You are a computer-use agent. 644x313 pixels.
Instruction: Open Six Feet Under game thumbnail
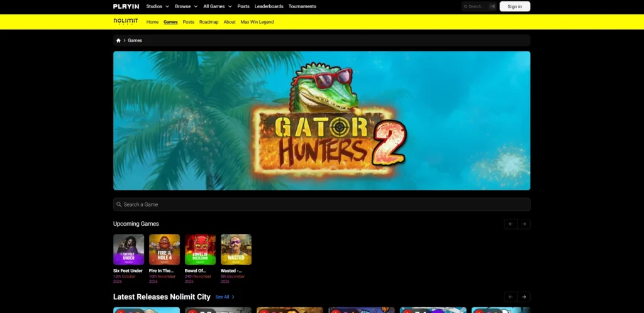128,250
